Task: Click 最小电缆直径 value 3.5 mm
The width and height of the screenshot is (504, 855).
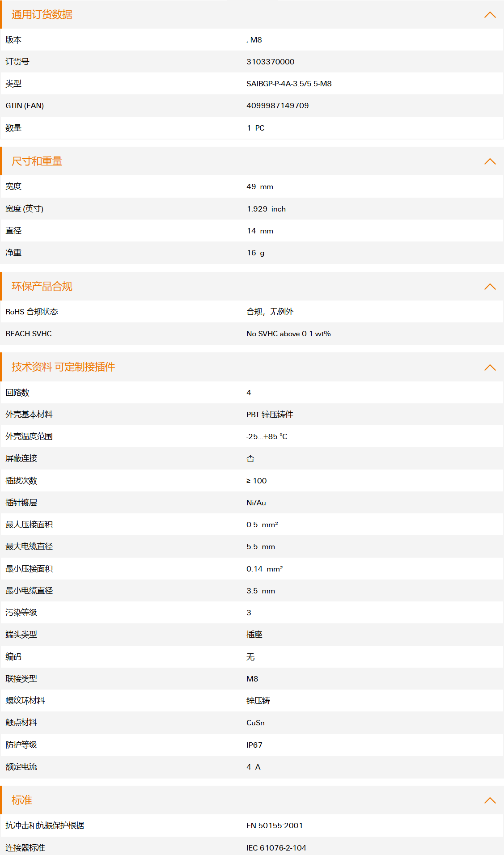Action: coord(261,591)
